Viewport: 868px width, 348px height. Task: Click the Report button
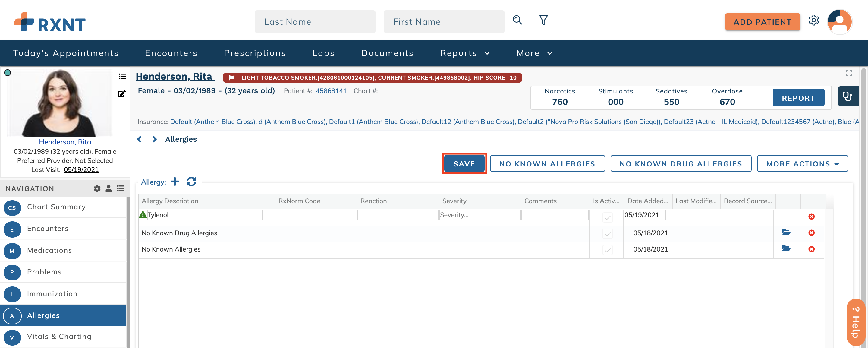[x=798, y=98]
